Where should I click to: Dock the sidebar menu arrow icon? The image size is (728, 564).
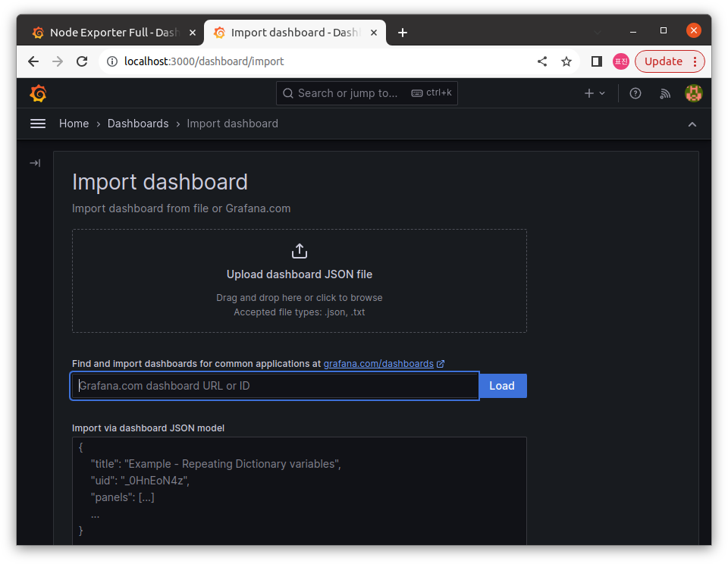[35, 163]
